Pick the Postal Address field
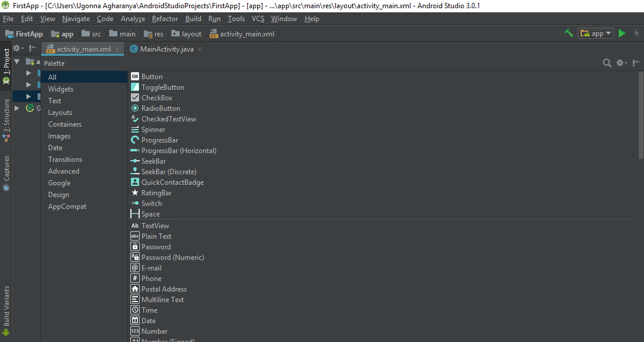Viewport: 644px width, 342px height. click(x=159, y=289)
